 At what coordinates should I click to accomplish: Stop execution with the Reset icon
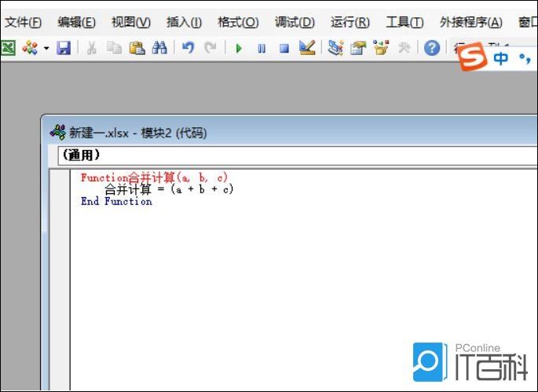(x=284, y=49)
